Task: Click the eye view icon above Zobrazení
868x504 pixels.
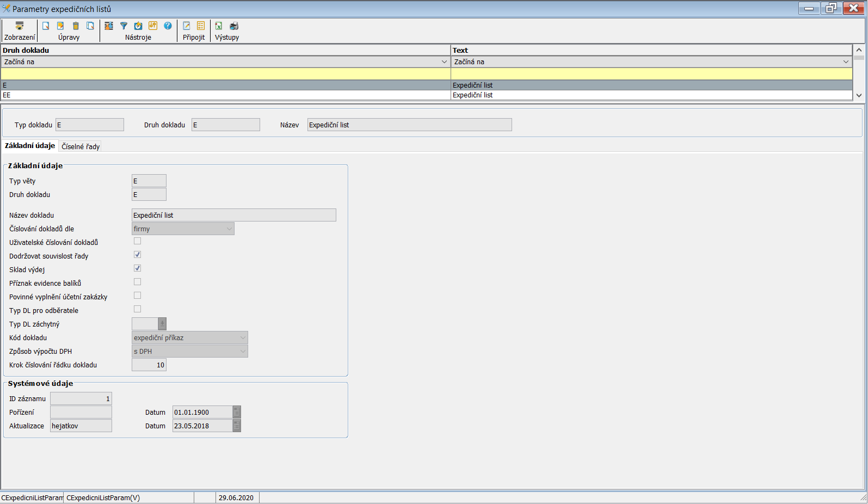Action: (x=20, y=26)
